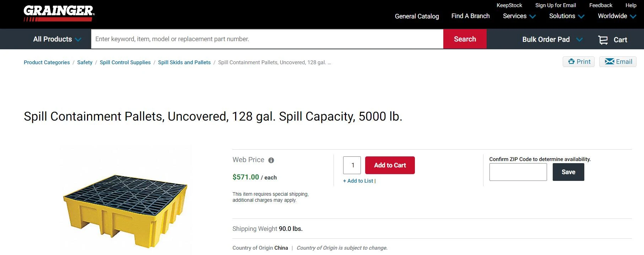This screenshot has width=644, height=255.
Task: Click the envelope Email icon
Action: coord(610,62)
